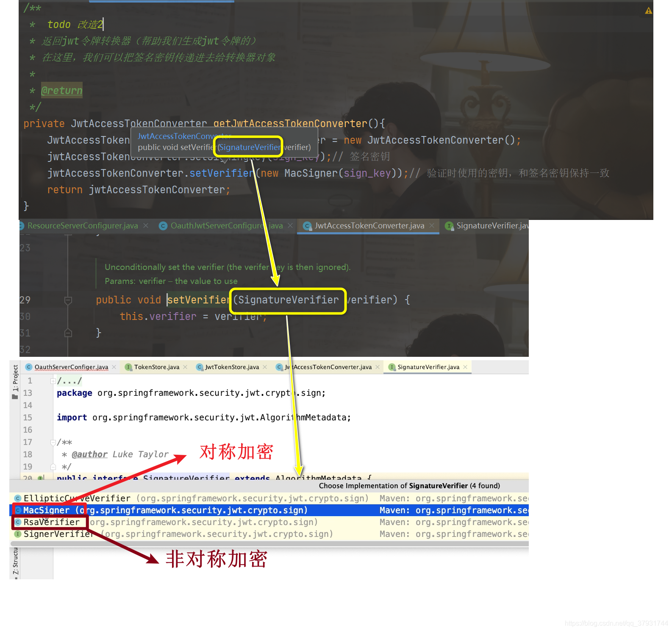Viewport: 672px width, 631px height.
Task: Close the ResourceServerConfigurer.java tab
Action: click(x=146, y=226)
